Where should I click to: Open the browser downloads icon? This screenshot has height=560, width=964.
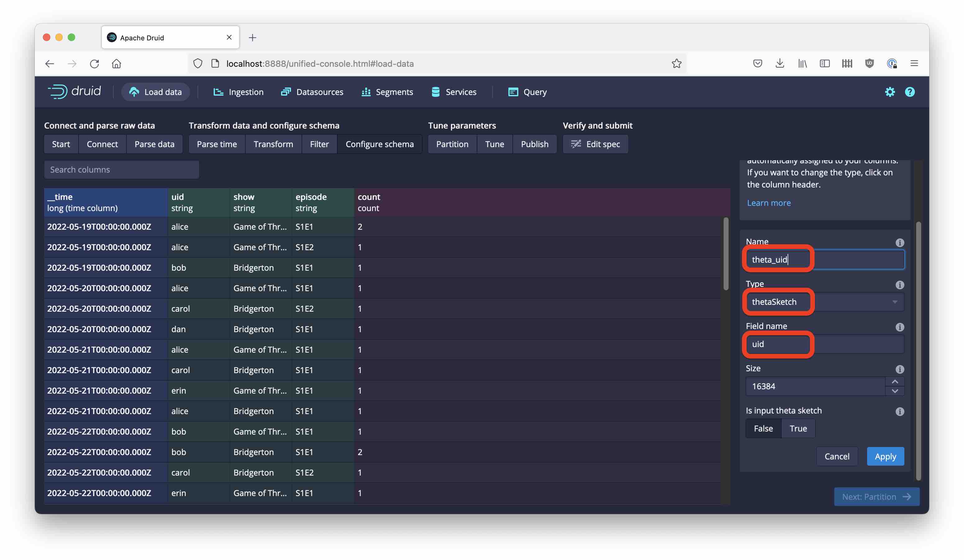point(780,63)
